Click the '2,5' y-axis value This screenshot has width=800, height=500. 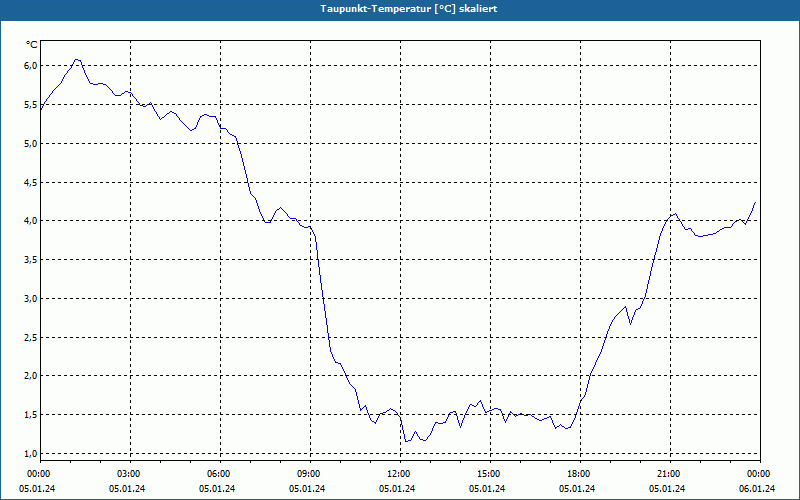(x=31, y=337)
